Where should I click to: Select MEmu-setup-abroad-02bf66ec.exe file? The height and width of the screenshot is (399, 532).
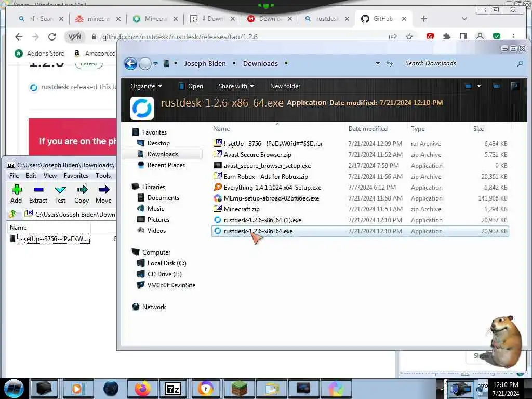coord(360,198)
